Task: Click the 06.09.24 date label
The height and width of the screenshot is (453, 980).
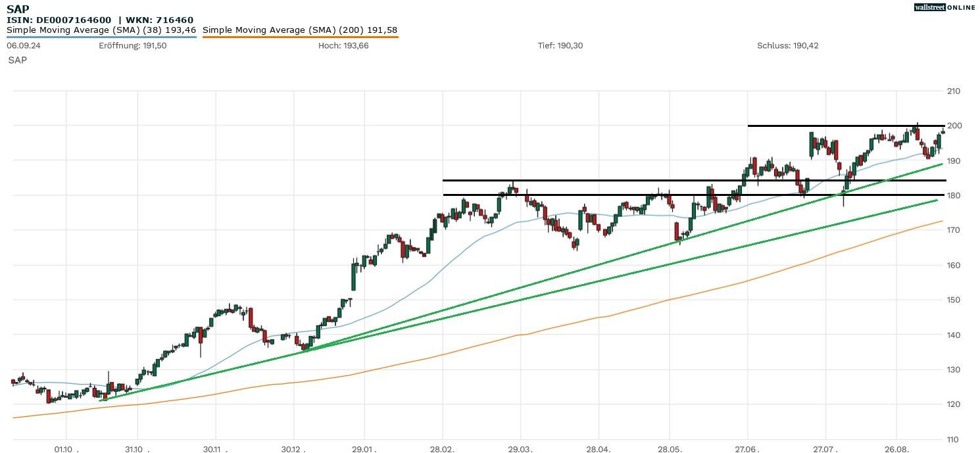Action: point(22,45)
